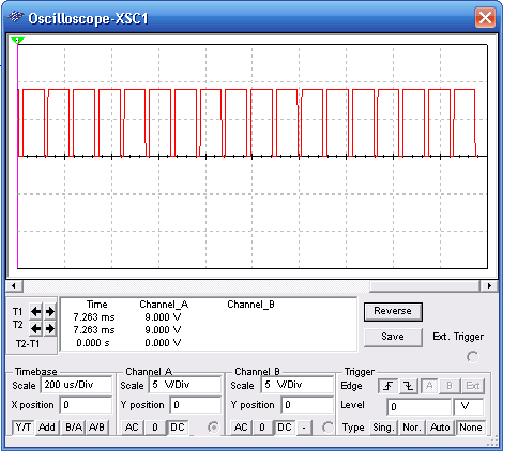Select falling edge trigger icon

click(408, 386)
